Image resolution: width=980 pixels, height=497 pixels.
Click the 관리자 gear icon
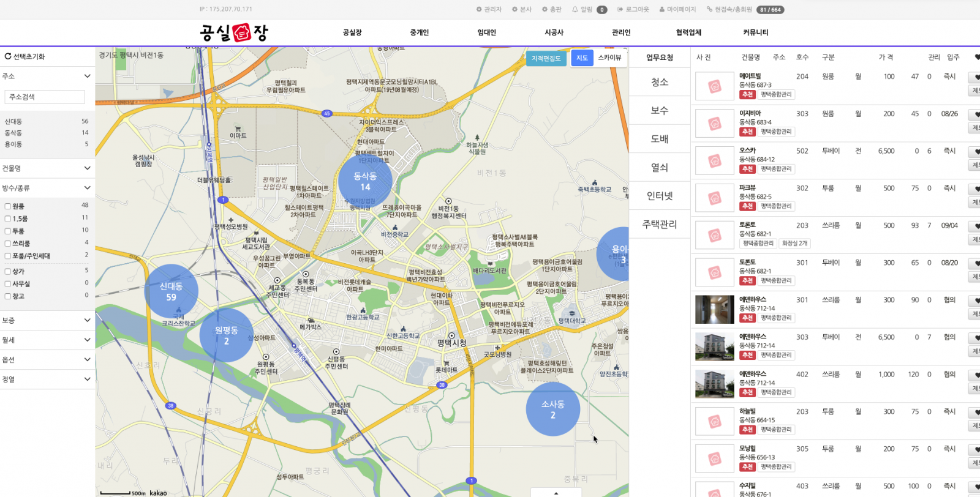point(479,9)
